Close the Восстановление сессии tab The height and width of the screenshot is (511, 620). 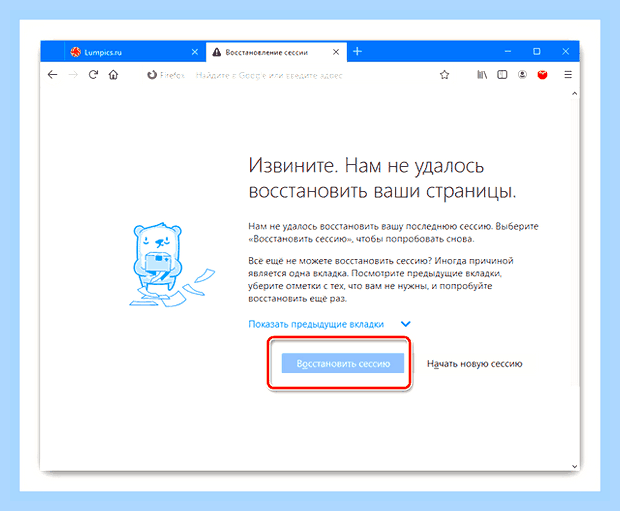point(336,52)
